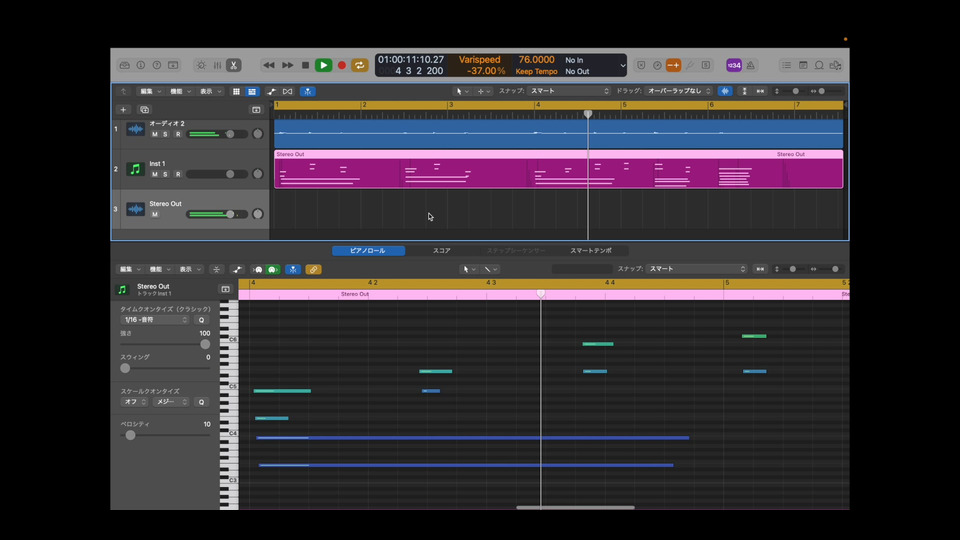Viewport: 960px width, 540px height.
Task: Fast forward the playhead
Action: (287, 65)
